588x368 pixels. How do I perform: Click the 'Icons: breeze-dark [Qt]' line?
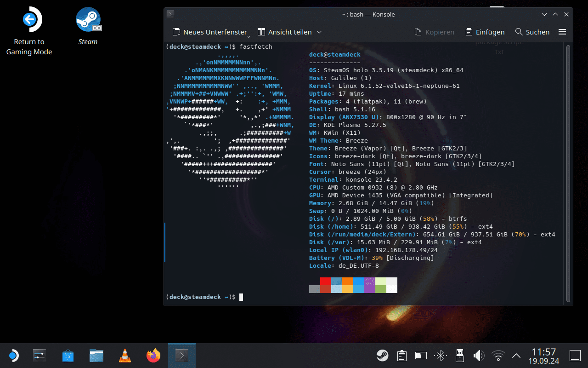tap(396, 156)
